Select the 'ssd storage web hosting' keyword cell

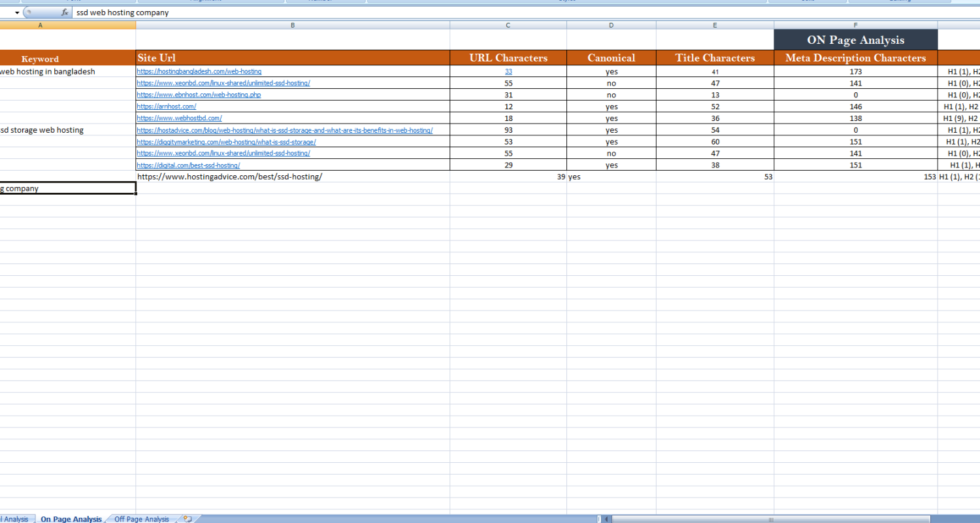pyautogui.click(x=68, y=130)
